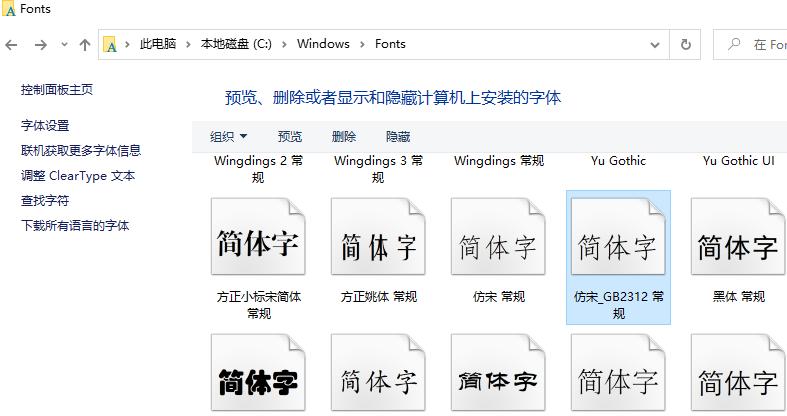Viewport: 787px width, 416px height.
Task: Click the 方正小标宋简体 常规 label
Action: (258, 305)
